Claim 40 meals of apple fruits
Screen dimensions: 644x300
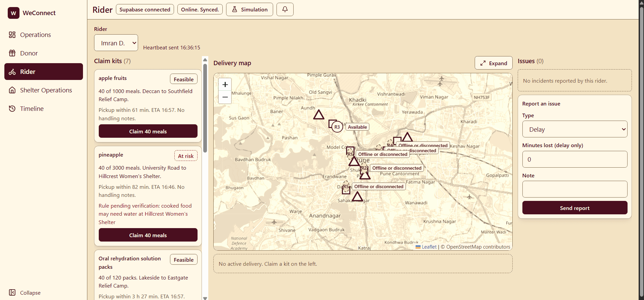[x=148, y=131]
